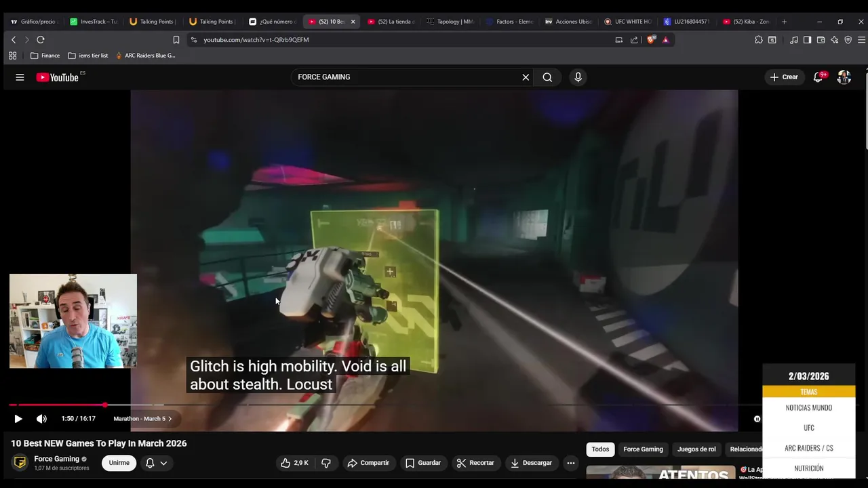
Task: Select the Force Gaming filter chip
Action: (643, 449)
